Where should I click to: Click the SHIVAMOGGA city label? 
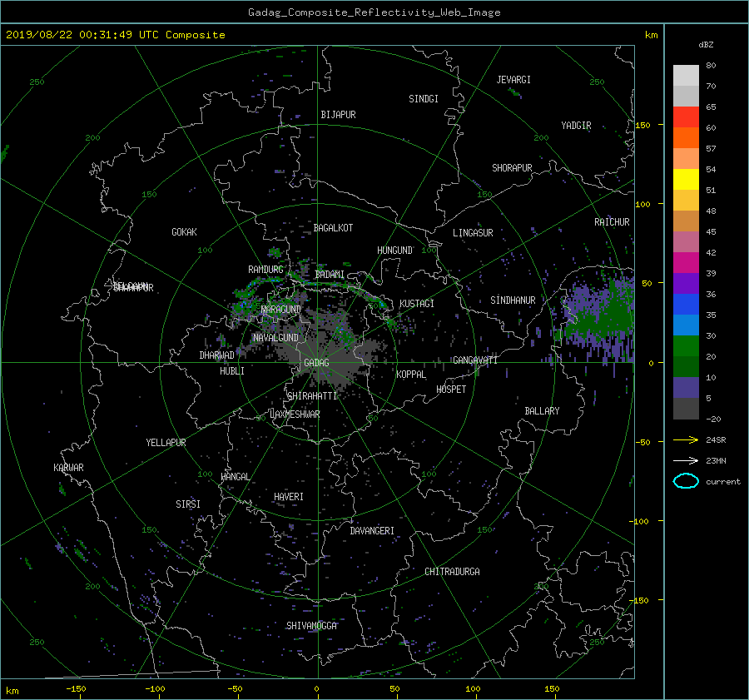(311, 626)
